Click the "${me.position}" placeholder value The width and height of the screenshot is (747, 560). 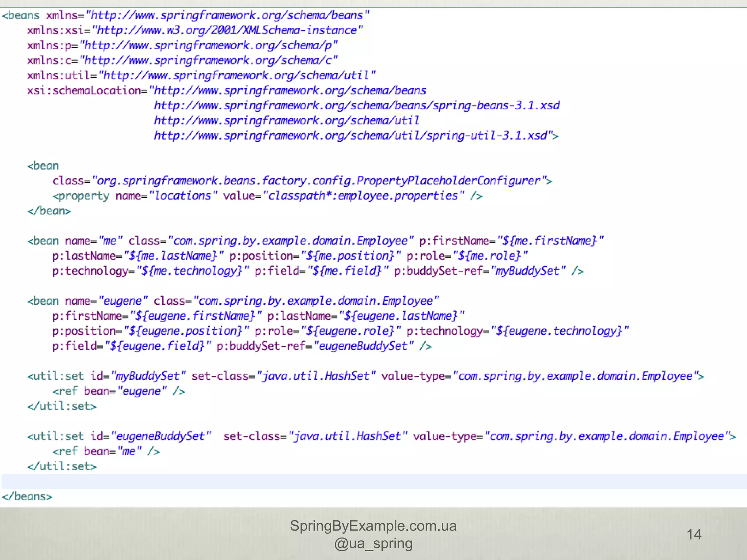[351, 256]
